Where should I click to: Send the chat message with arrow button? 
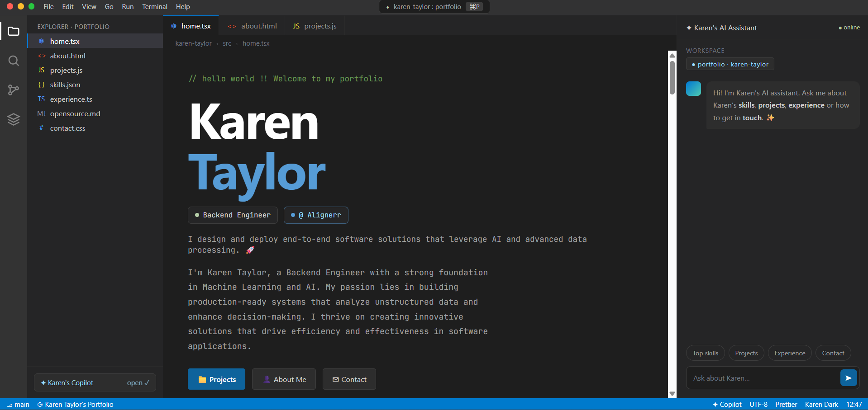849,378
